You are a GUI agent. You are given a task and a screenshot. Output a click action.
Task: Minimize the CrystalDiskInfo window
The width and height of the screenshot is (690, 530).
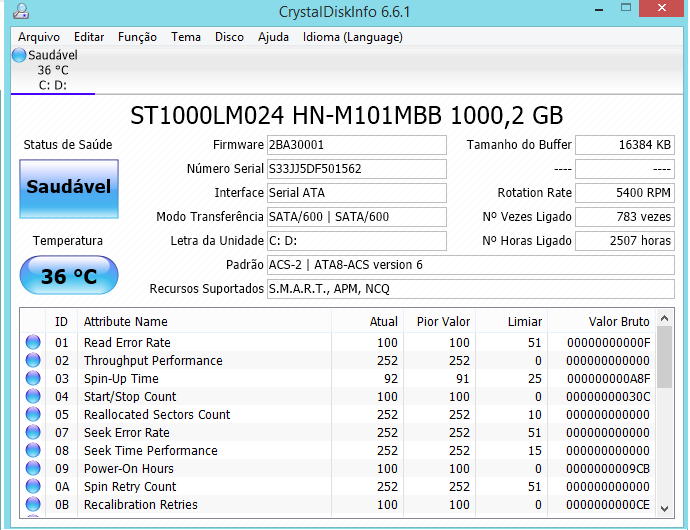(599, 9)
